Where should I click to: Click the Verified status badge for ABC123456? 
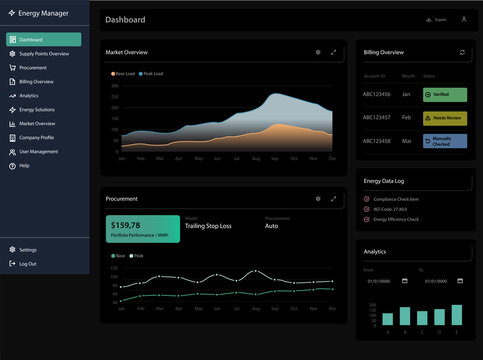(x=445, y=95)
